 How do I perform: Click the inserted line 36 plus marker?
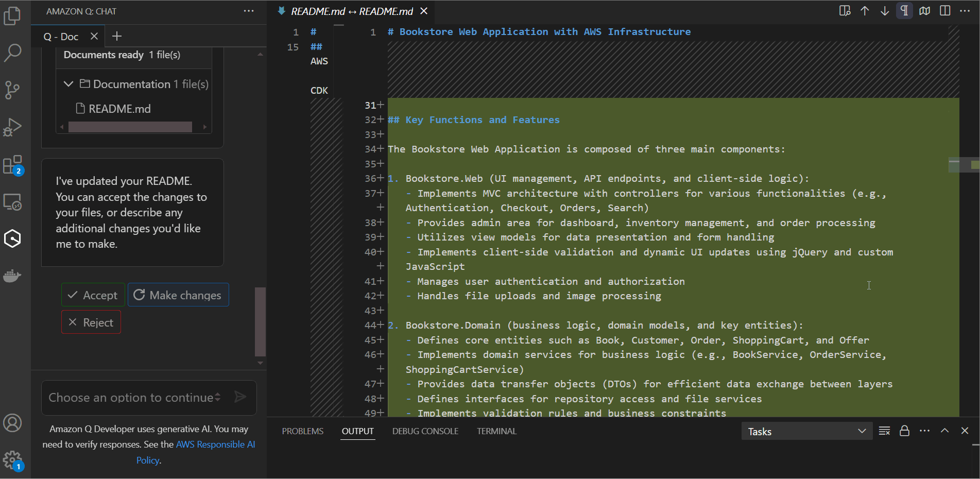coord(381,178)
